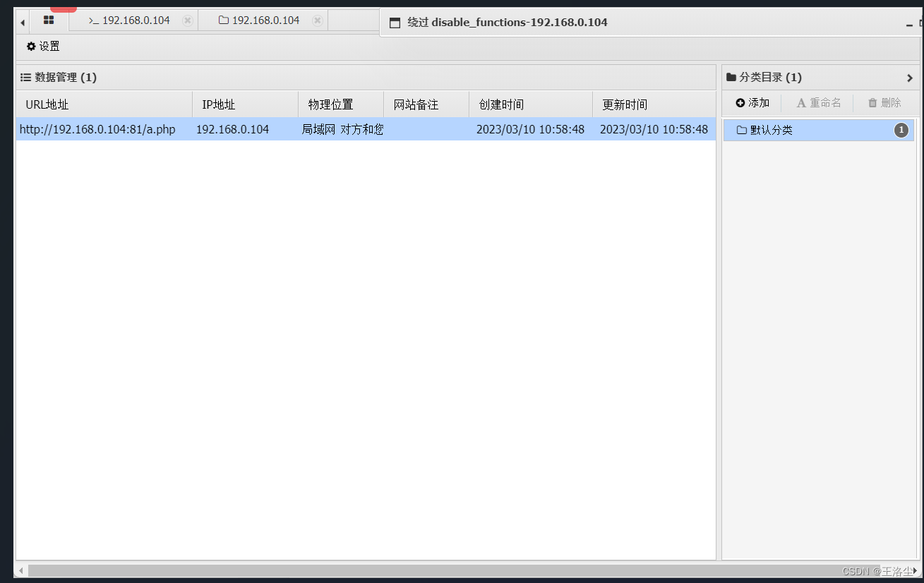Close the file manager tab for 192.168.0.104

[318, 20]
